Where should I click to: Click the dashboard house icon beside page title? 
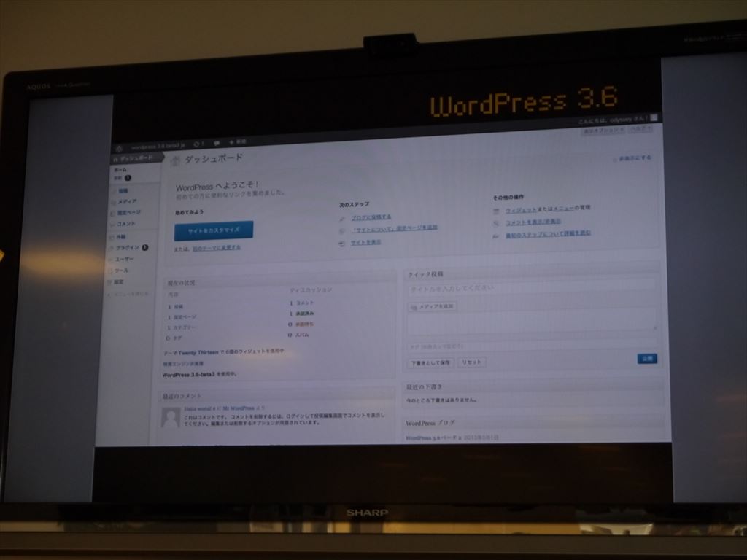pos(175,161)
